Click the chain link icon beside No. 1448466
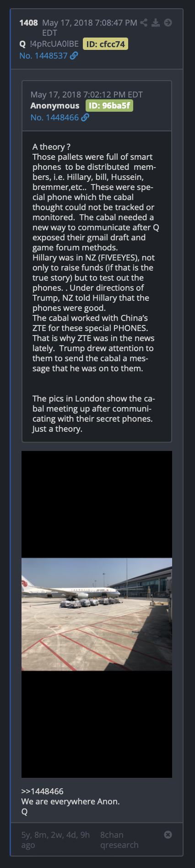The image size is (195, 868). (x=85, y=117)
